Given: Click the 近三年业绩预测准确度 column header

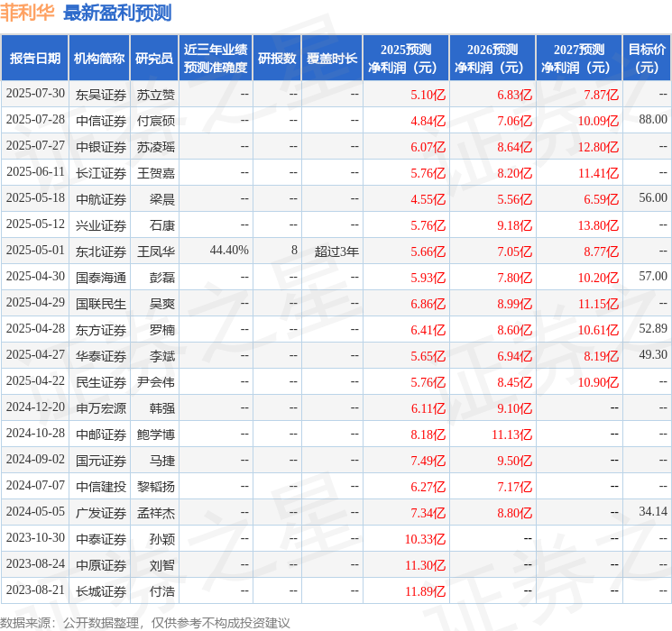Looking at the screenshot, I should (x=216, y=59).
